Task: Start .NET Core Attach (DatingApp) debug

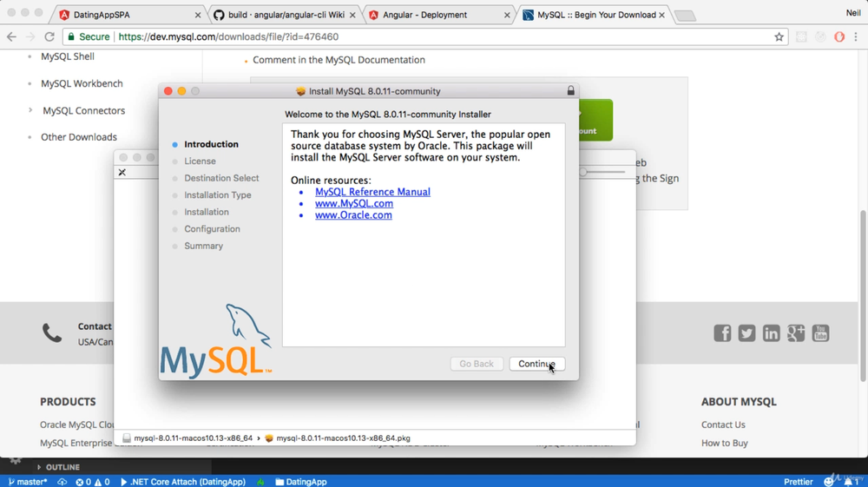Action: [182, 482]
